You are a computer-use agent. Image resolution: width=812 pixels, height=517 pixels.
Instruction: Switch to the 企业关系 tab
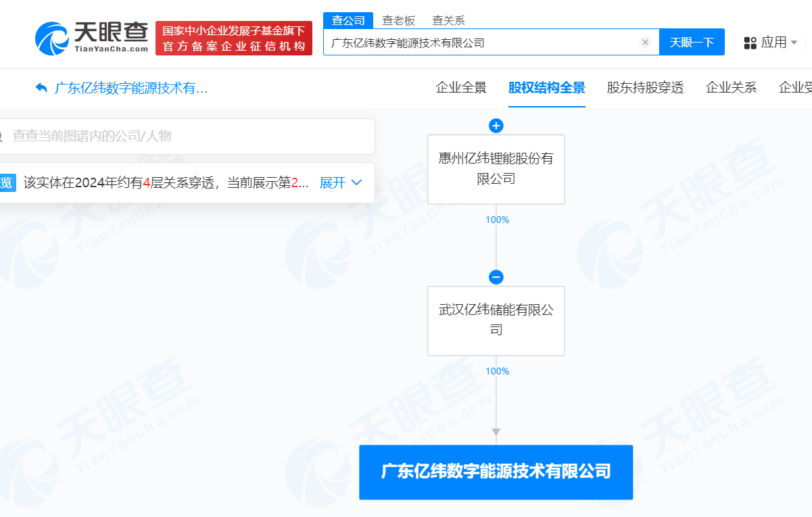(731, 87)
